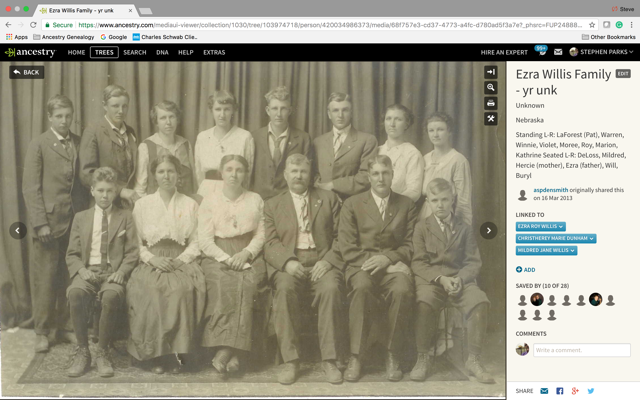This screenshot has width=640, height=400.
Task: Share on Twitter icon
Action: [591, 391]
